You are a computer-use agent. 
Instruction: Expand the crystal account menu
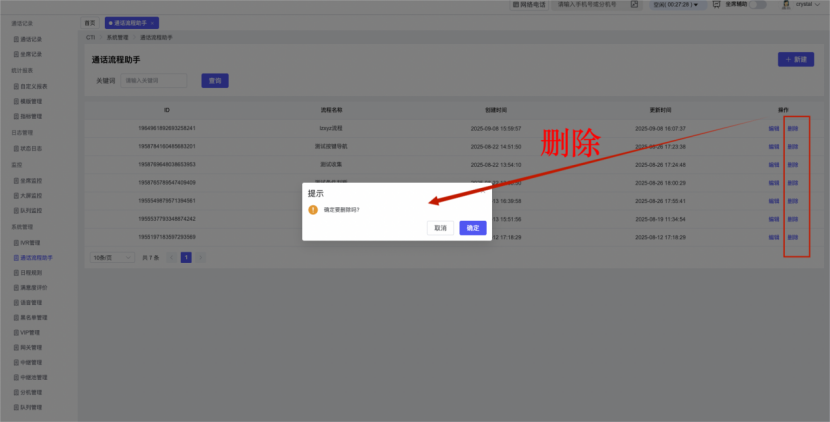pyautogui.click(x=818, y=5)
